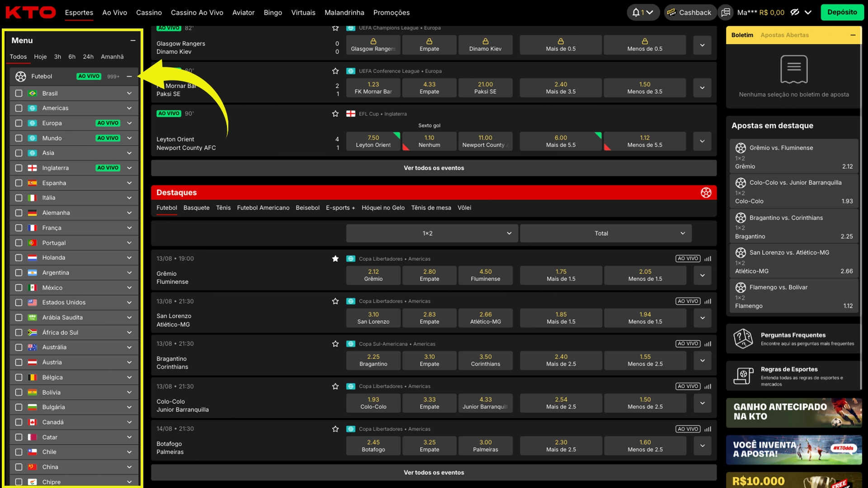Check the México checkbox
This screenshot has height=488, width=868.
click(19, 288)
